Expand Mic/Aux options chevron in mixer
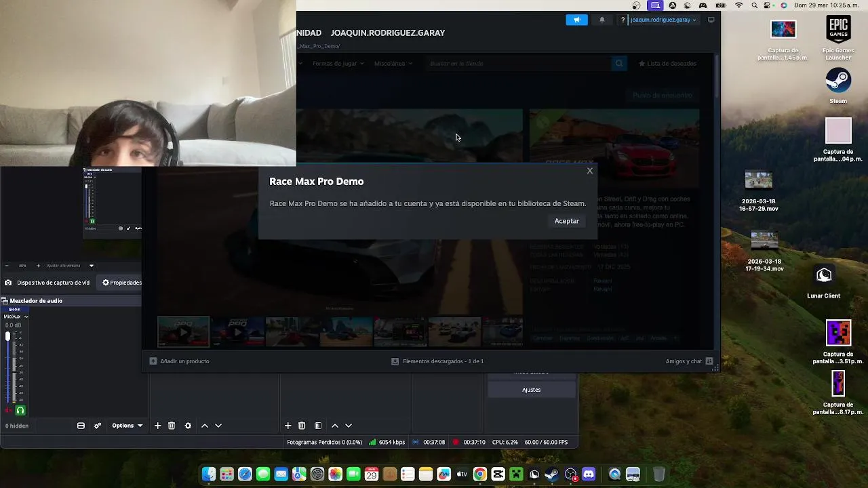 click(x=26, y=317)
